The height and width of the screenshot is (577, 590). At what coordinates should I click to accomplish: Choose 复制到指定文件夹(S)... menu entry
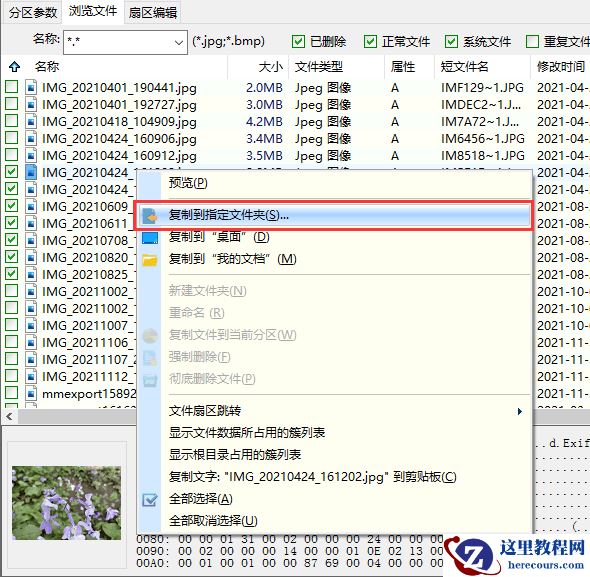tap(334, 215)
